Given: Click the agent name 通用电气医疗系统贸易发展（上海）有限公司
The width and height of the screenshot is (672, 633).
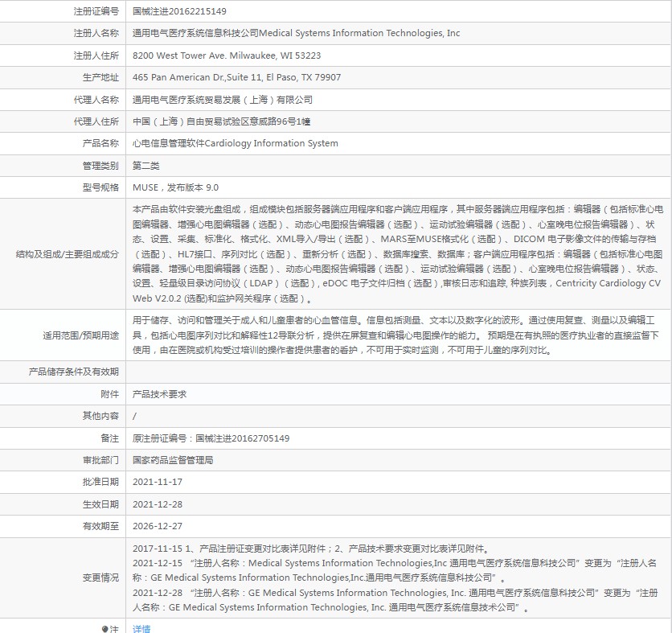Looking at the screenshot, I should 223,100.
